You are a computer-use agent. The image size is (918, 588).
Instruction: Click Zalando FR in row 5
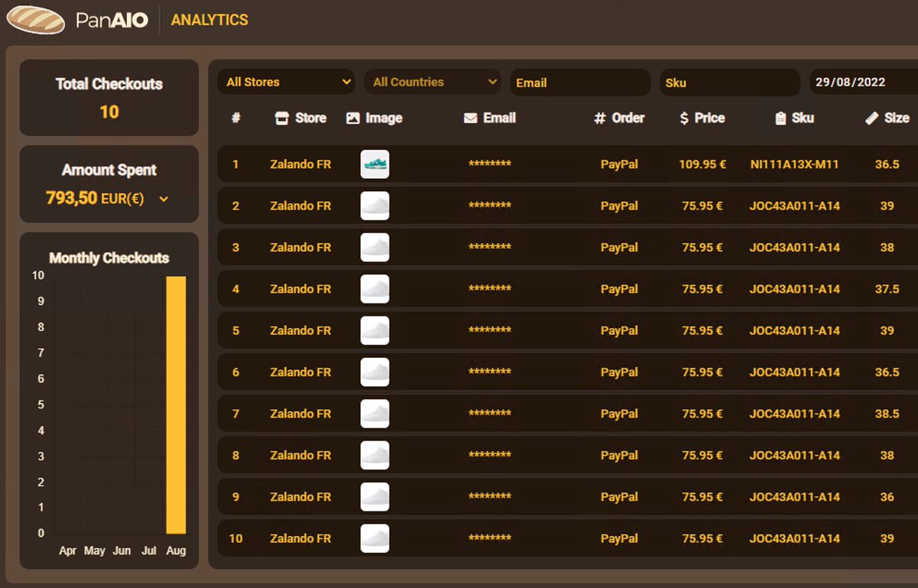coord(301,330)
